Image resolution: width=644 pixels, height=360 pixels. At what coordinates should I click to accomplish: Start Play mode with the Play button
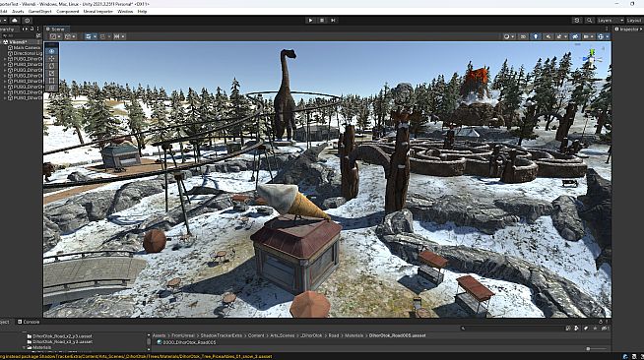pyautogui.click(x=310, y=20)
